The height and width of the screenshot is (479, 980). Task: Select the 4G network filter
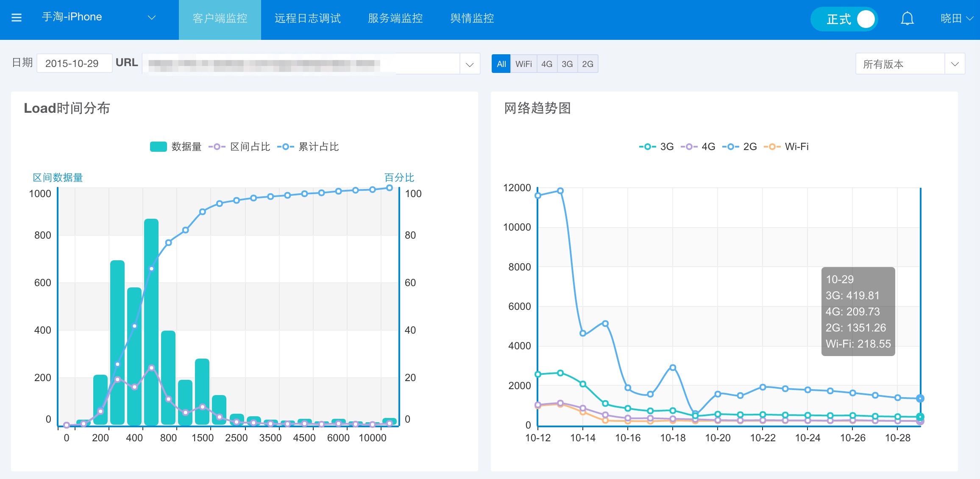[x=547, y=64]
